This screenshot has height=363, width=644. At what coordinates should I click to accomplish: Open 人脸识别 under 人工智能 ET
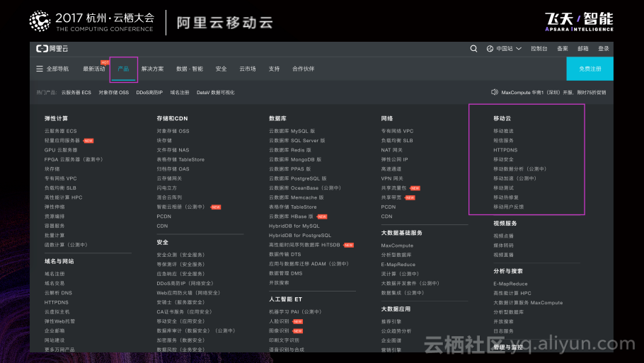pos(279,321)
